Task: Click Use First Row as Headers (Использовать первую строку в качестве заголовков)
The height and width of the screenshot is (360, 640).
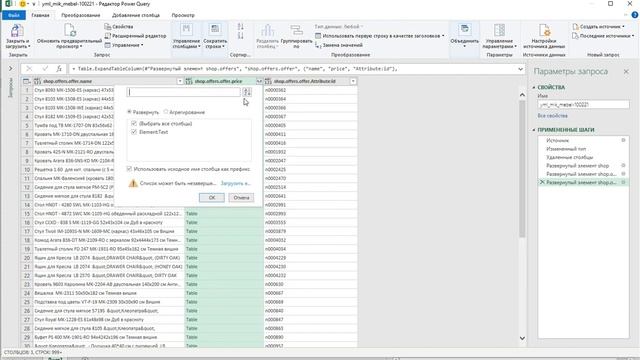Action: (x=380, y=36)
